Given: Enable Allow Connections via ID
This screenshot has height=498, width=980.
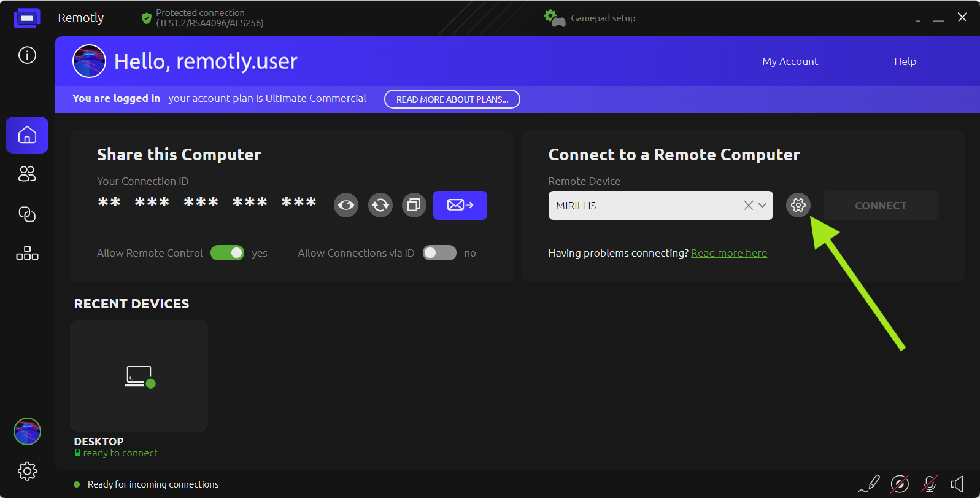Looking at the screenshot, I should [x=439, y=253].
